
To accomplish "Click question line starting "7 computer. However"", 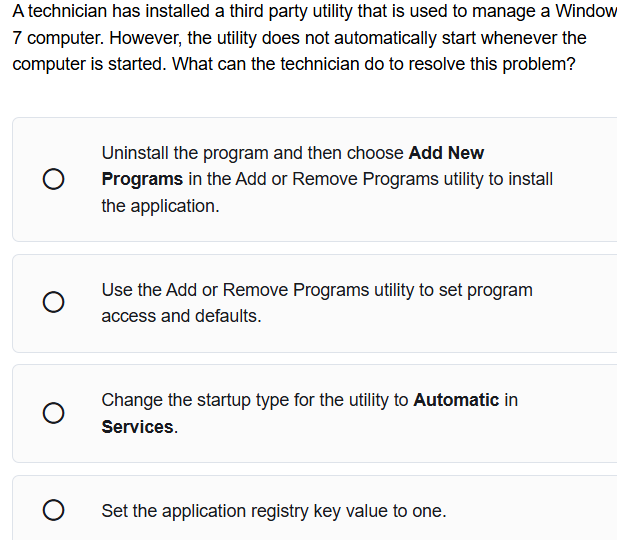I will pos(300,38).
